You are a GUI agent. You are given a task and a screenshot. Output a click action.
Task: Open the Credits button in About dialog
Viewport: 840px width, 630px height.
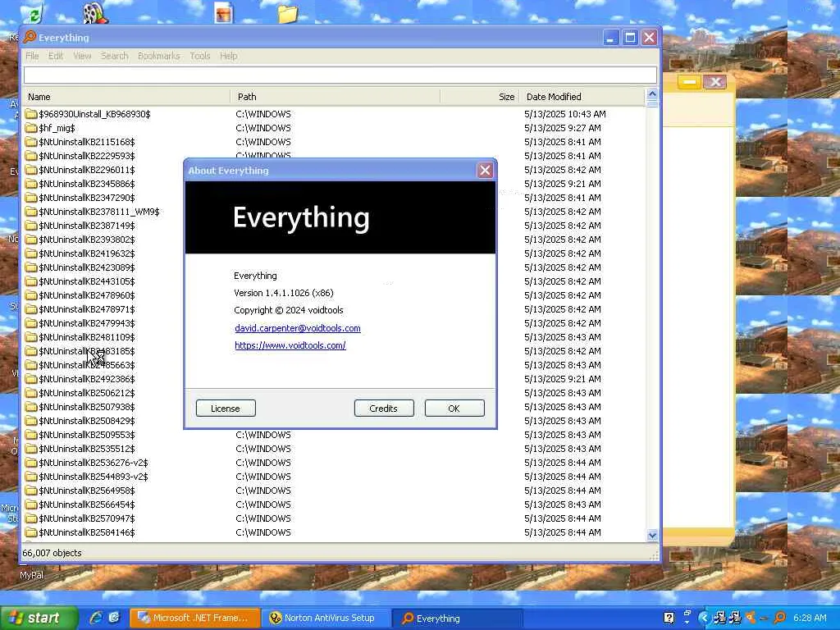(384, 409)
